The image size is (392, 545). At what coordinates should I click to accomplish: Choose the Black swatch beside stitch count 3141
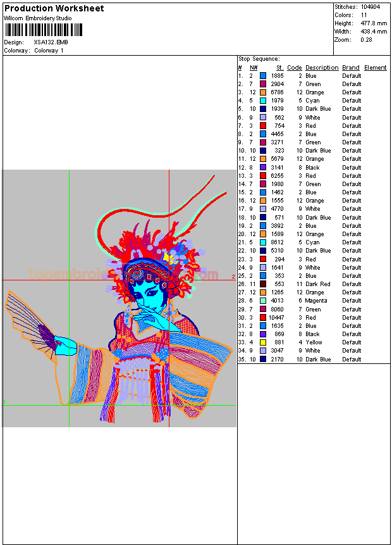(x=263, y=168)
